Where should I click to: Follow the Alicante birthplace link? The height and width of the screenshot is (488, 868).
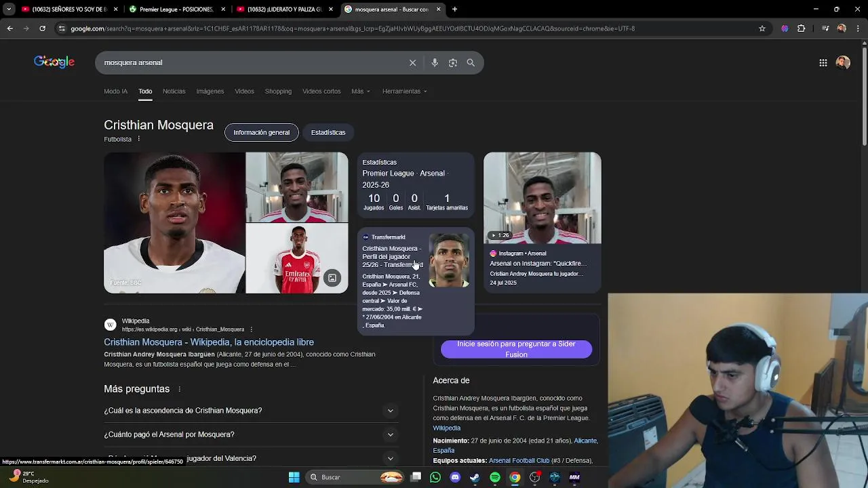586,441
